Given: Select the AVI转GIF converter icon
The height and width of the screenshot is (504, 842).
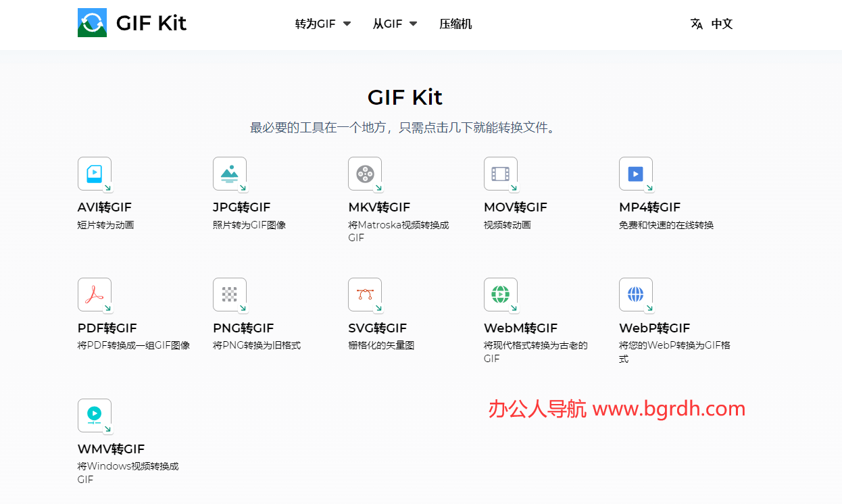Looking at the screenshot, I should coord(95,174).
